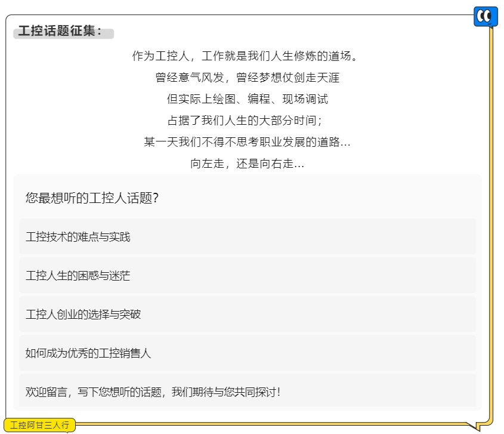Viewport: 504px width, 434px height.
Task: Select the yellow 工控阿甘三人行 tag
Action: (39, 425)
